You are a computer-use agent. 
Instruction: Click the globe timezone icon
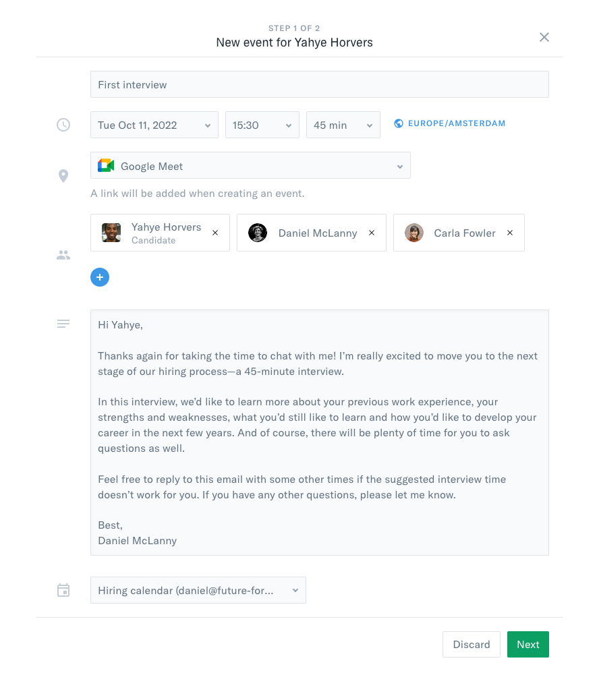click(x=399, y=123)
